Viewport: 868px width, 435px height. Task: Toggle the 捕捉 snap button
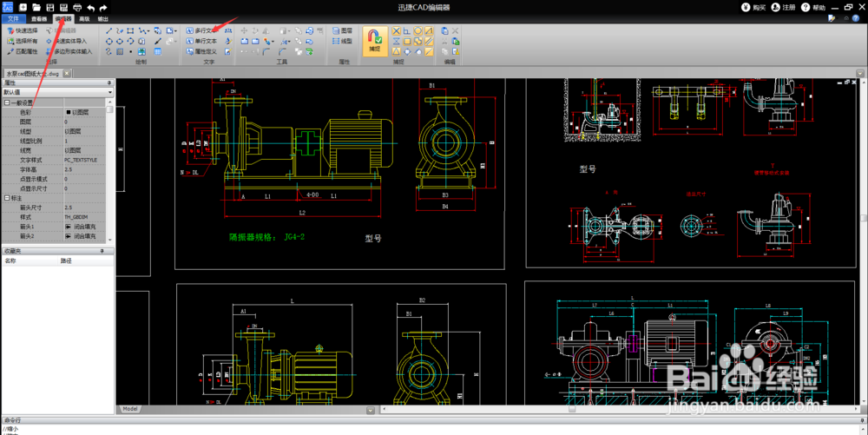coord(375,41)
